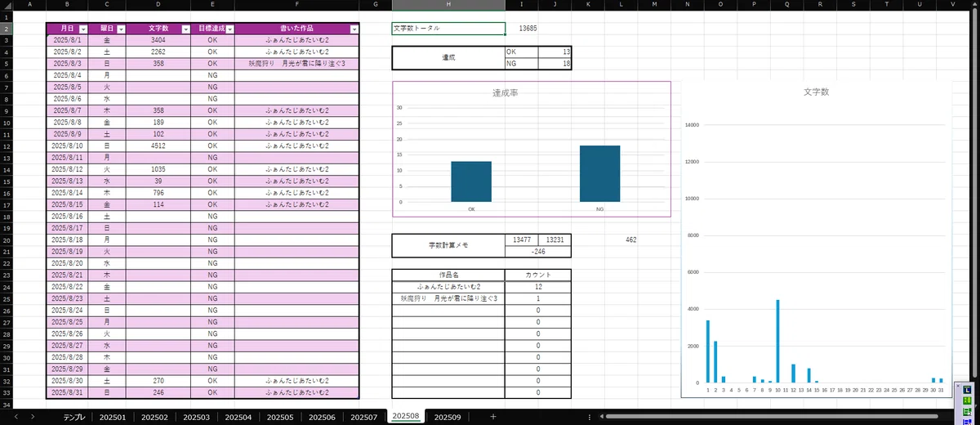The width and height of the screenshot is (980, 425).
Task: Add a new sheet with plus button
Action: pyautogui.click(x=492, y=417)
